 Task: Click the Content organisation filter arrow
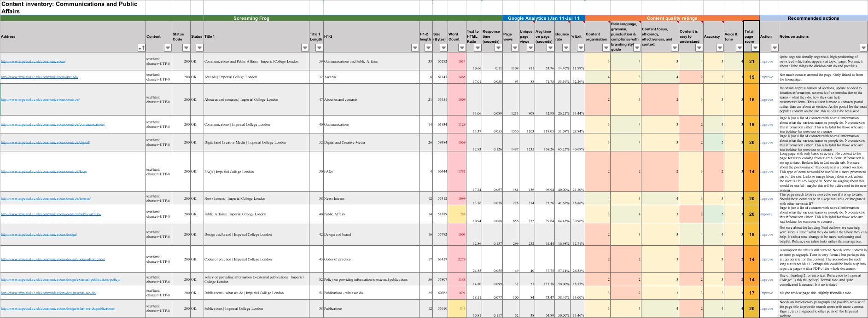pyautogui.click(x=606, y=48)
